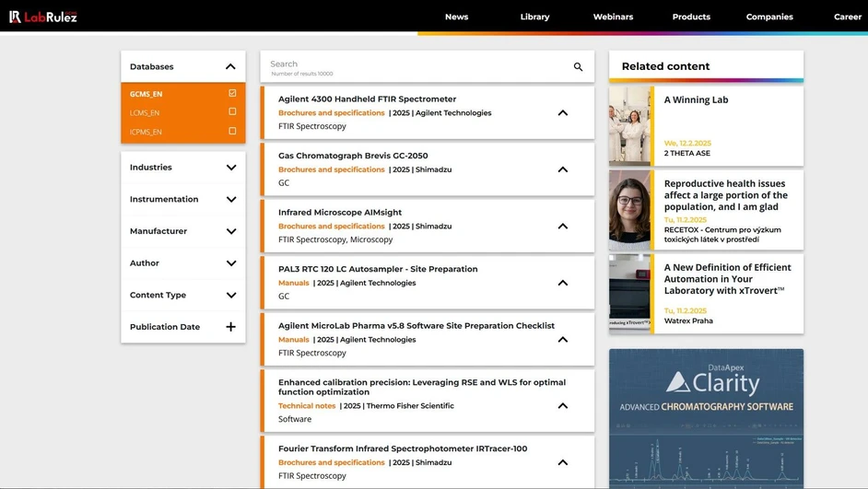Check the LCMS_EN database checkbox
Image resolution: width=868 pixels, height=489 pixels.
click(x=232, y=111)
